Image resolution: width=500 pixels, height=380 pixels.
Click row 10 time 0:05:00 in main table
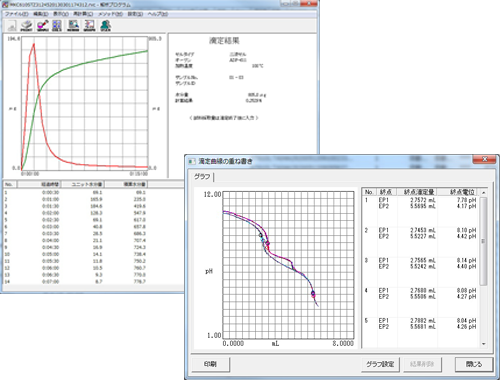[x=50, y=254]
